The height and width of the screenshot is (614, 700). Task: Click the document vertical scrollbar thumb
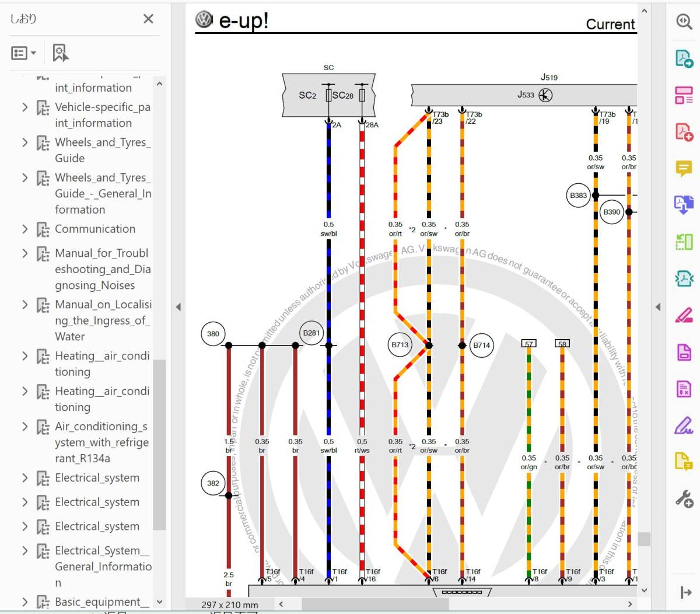[644, 539]
